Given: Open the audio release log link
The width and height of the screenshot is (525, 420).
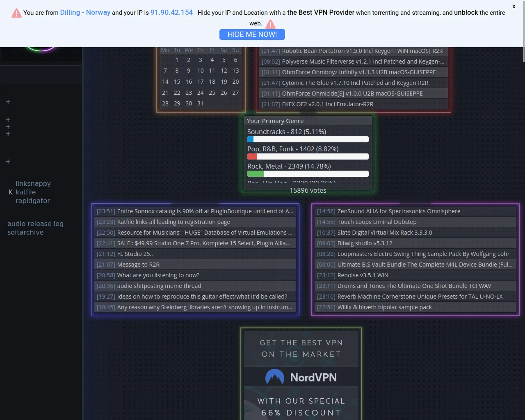Looking at the screenshot, I should pyautogui.click(x=35, y=224).
